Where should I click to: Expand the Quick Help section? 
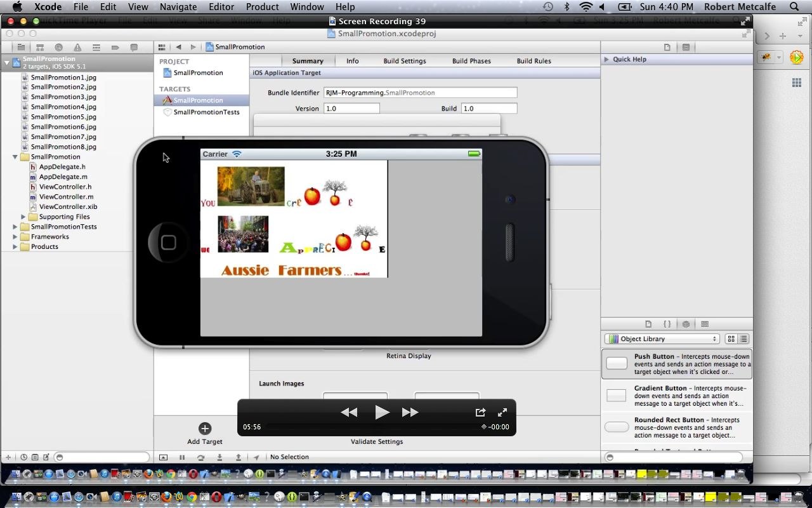(606, 59)
